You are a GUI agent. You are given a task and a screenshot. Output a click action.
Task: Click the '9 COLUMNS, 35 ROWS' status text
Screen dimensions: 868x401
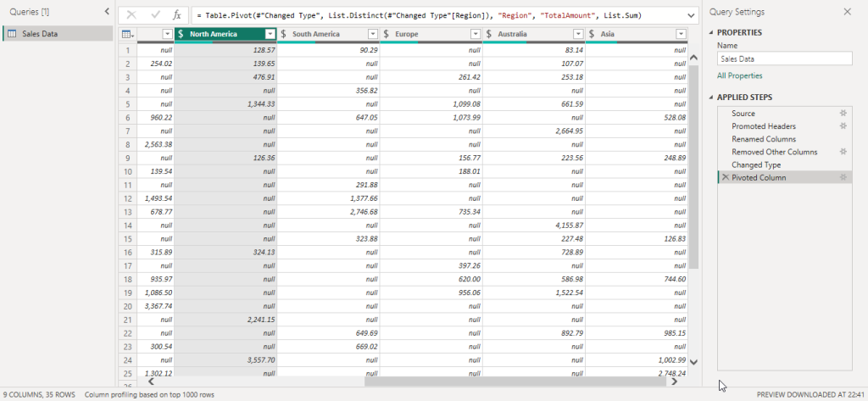coord(40,395)
